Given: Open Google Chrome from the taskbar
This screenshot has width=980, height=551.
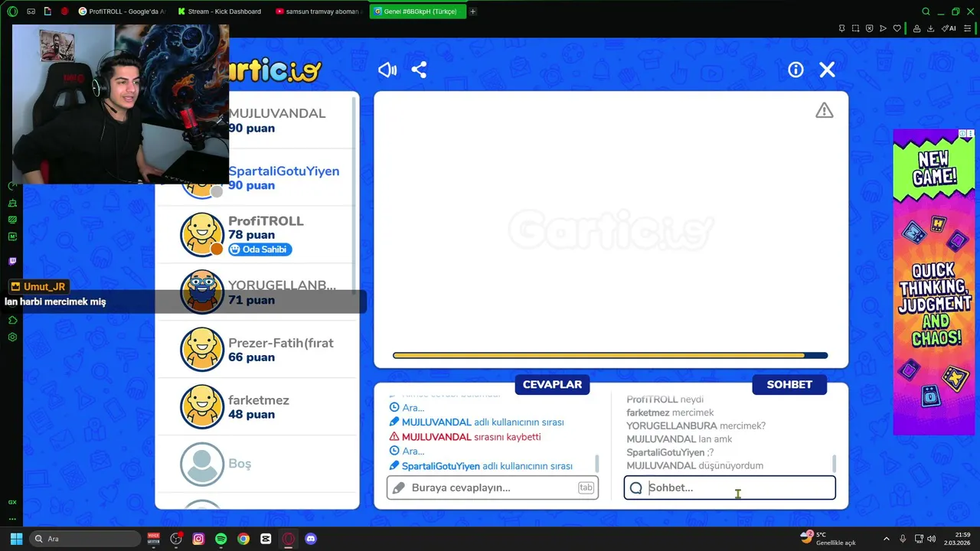Looking at the screenshot, I should pos(243,539).
